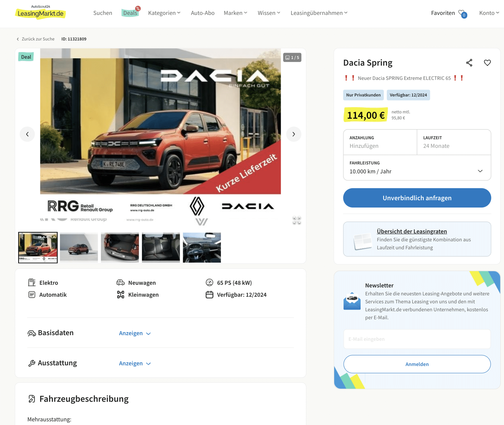
Task: Open Übersicht der Leasingraten link
Action: (412, 231)
